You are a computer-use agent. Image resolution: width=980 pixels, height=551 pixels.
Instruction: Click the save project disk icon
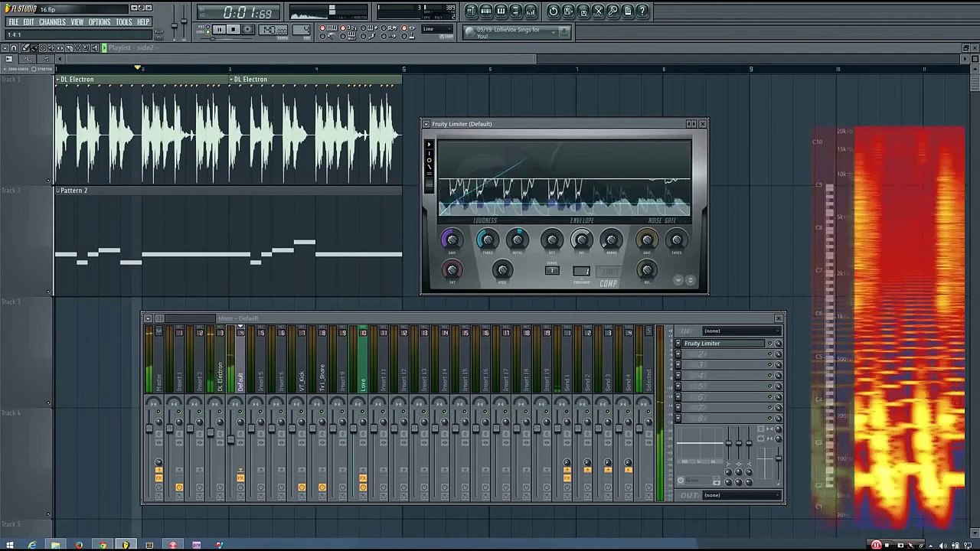tap(568, 11)
